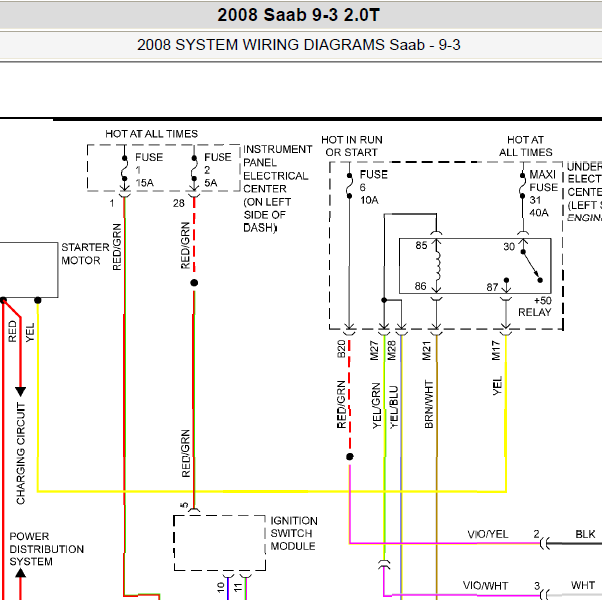Click pin number "11" below ignition switch module
This screenshot has height=600, width=602.
(238, 587)
